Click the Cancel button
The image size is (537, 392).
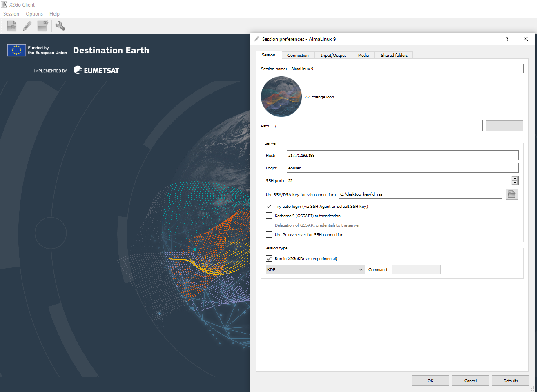click(x=470, y=381)
